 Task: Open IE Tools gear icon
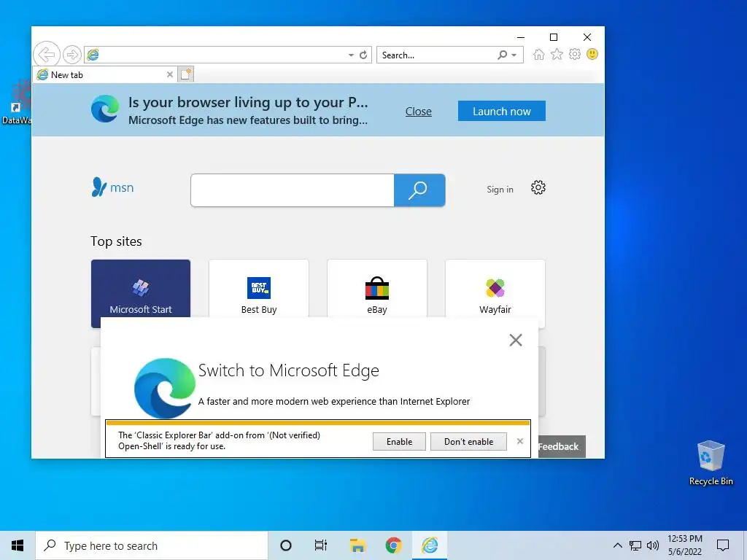pos(575,54)
